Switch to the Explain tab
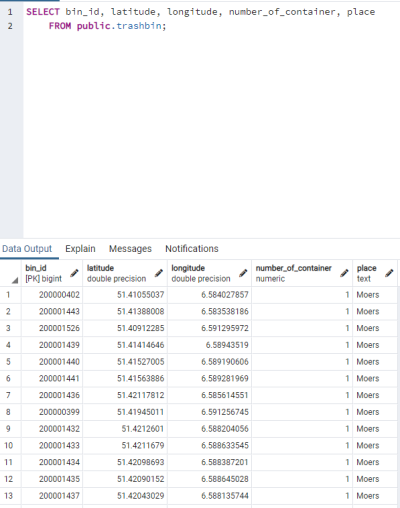The image size is (400, 508). 80,249
